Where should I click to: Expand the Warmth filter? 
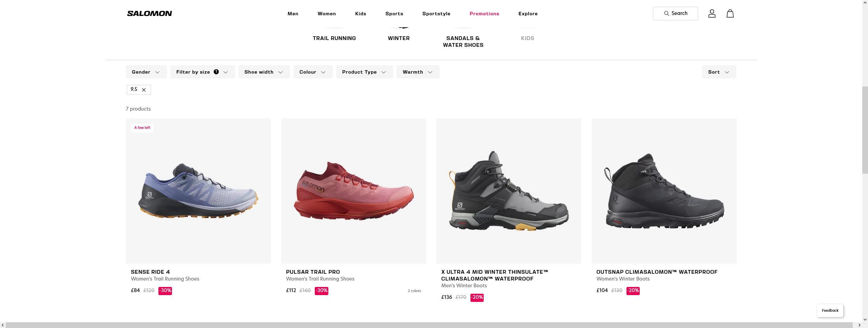(418, 72)
